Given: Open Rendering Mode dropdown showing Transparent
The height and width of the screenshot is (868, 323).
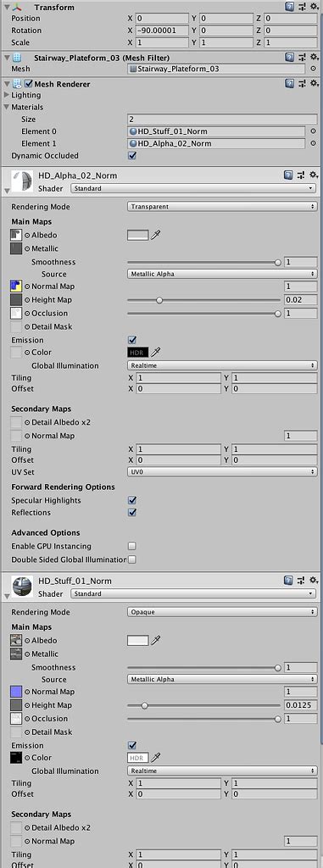Looking at the screenshot, I should [x=222, y=207].
